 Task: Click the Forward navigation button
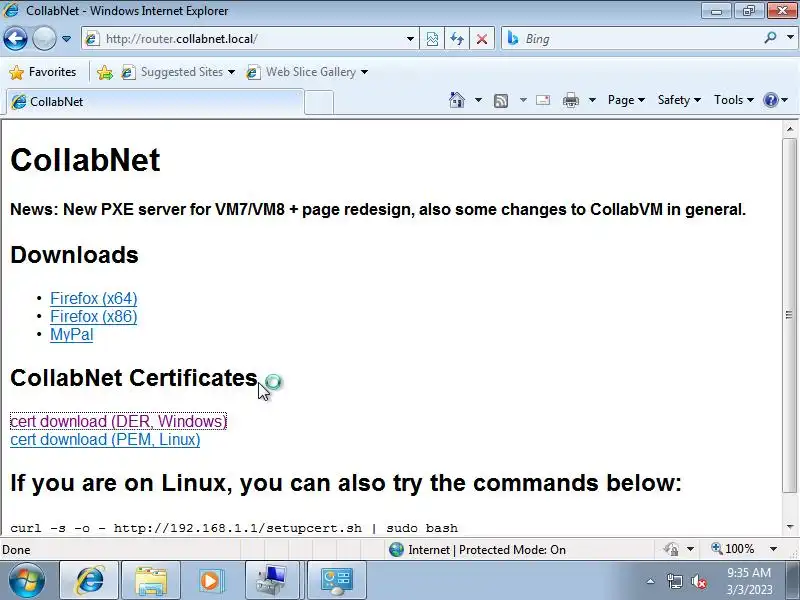point(44,39)
